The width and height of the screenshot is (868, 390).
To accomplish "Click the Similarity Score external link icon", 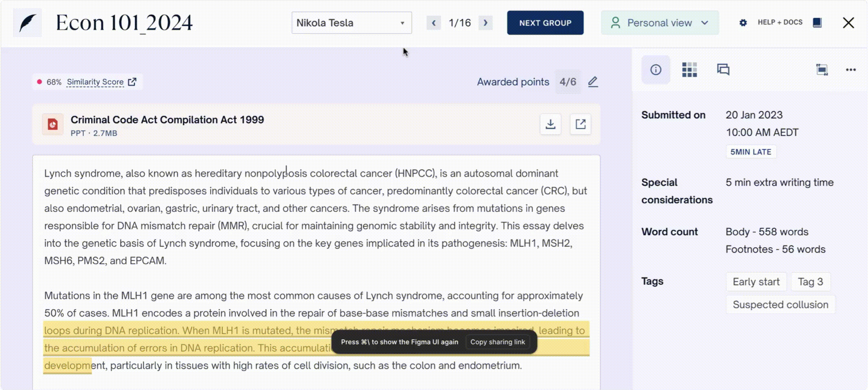I will pos(132,82).
